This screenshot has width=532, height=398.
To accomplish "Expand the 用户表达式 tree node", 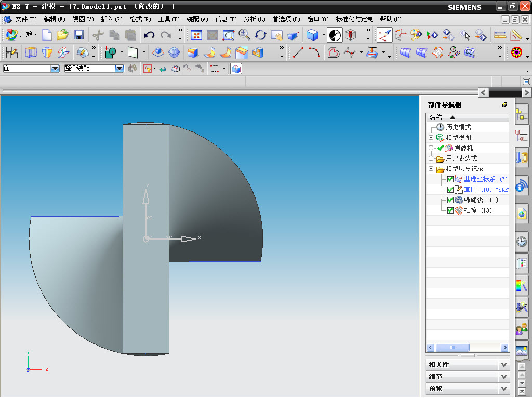I will [x=431, y=158].
